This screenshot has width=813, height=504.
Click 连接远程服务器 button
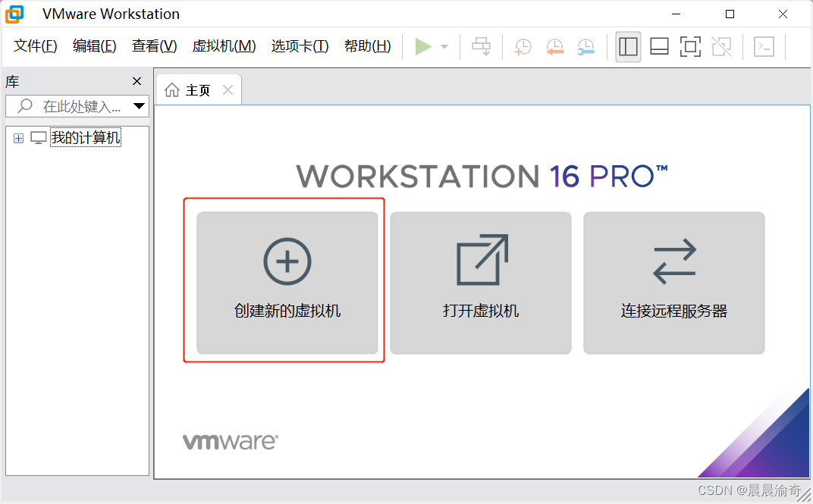point(674,283)
